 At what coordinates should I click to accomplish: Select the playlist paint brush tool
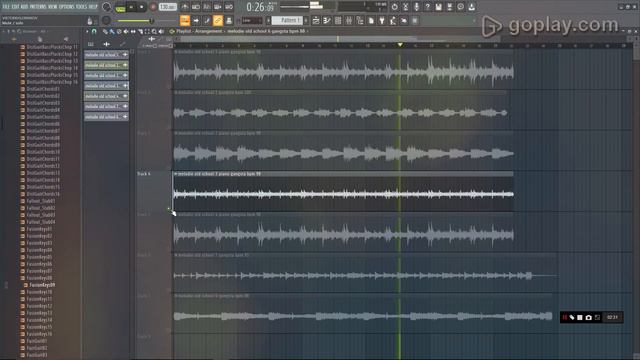tap(111, 31)
